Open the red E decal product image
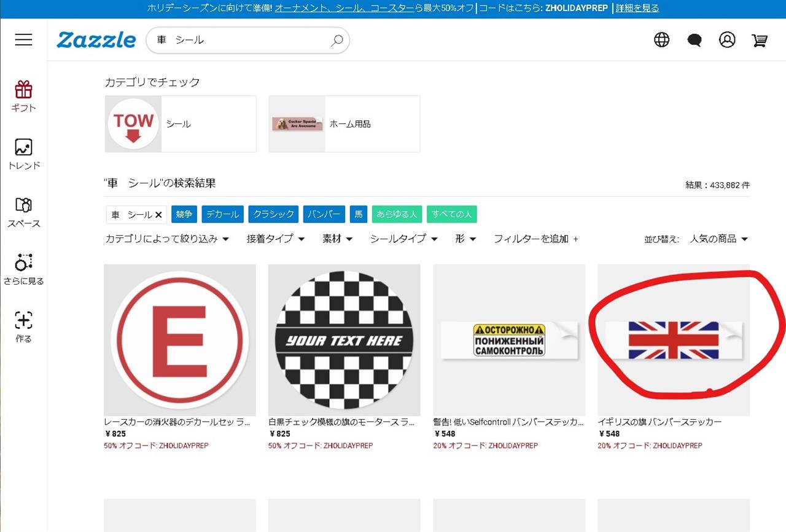 [x=180, y=340]
